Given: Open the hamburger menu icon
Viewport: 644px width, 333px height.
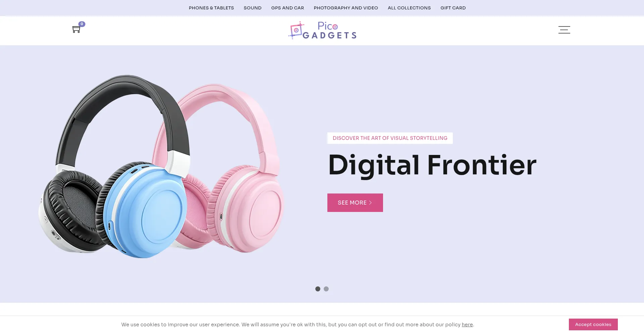Looking at the screenshot, I should [564, 30].
